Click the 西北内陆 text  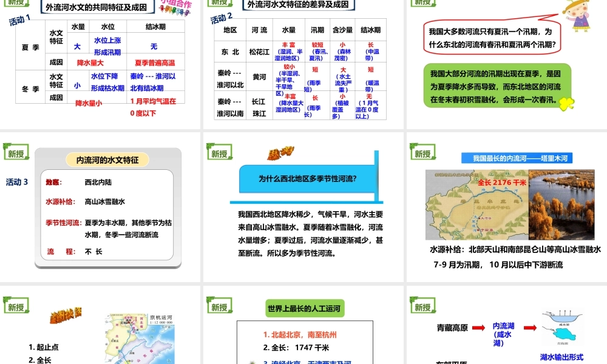[98, 182]
